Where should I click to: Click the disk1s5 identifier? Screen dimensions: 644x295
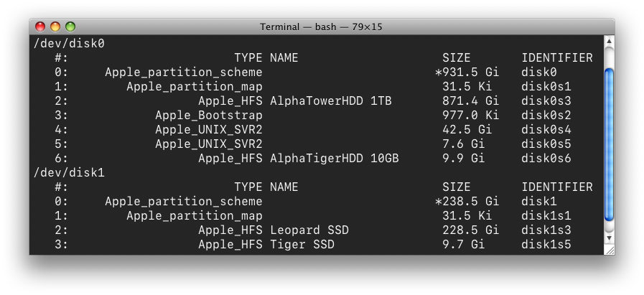pos(546,245)
